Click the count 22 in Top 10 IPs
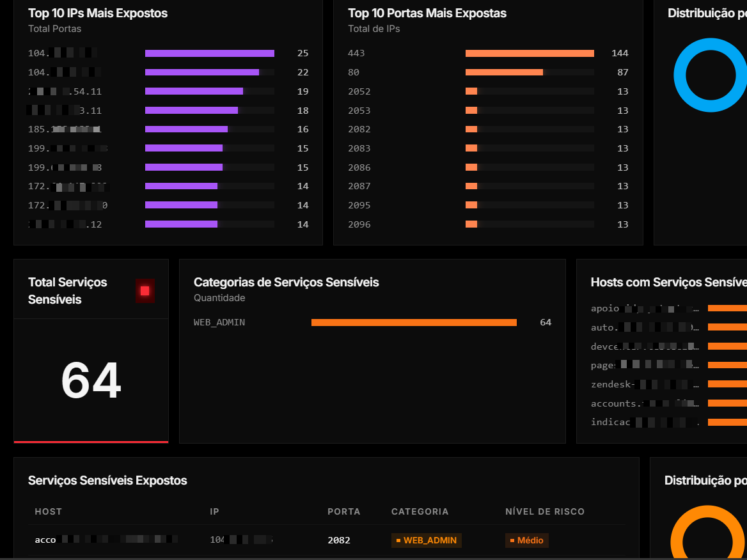Viewport: 747px width, 560px height. (303, 72)
